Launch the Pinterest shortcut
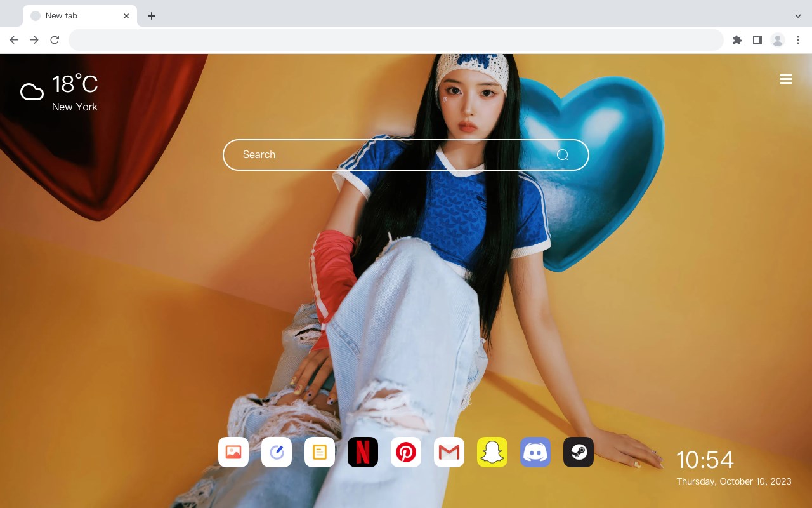812x508 pixels. (x=406, y=452)
